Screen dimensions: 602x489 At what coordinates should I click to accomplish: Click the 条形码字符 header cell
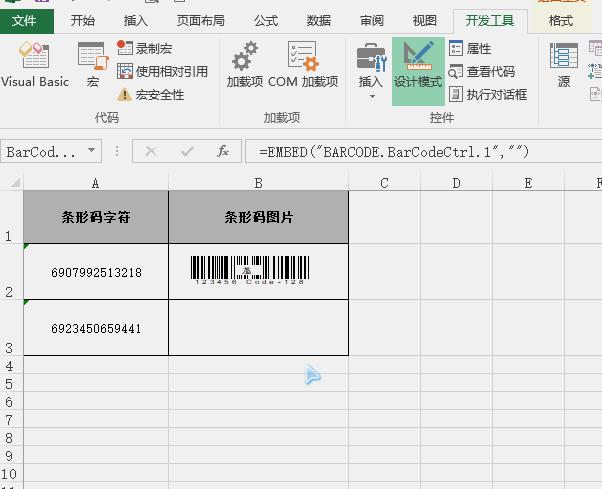point(96,217)
